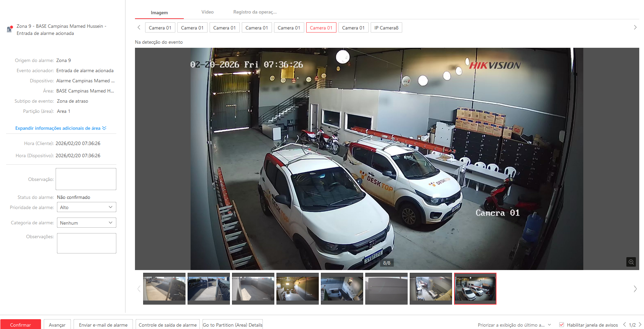Switch to the Vídeo tab
This screenshot has width=644, height=329.
point(207,12)
